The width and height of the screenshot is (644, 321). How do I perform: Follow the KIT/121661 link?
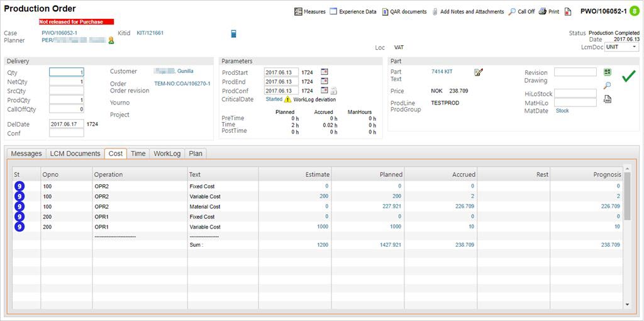click(150, 33)
